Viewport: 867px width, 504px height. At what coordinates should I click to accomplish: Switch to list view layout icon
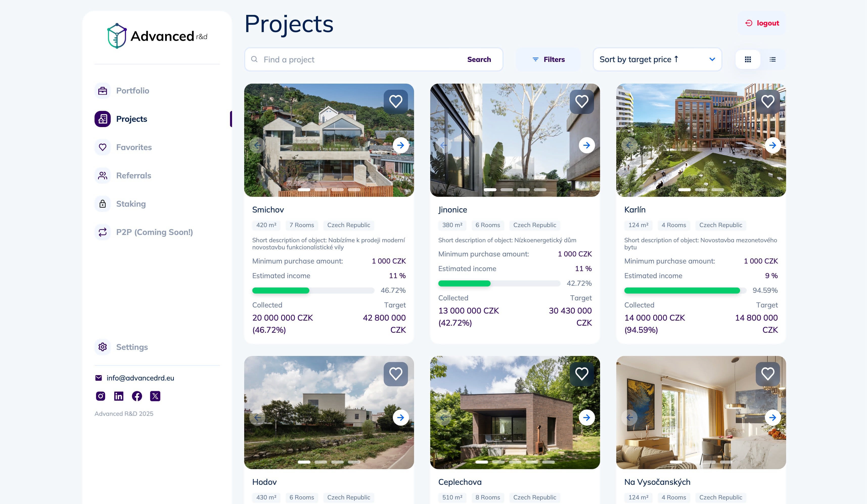coord(773,59)
